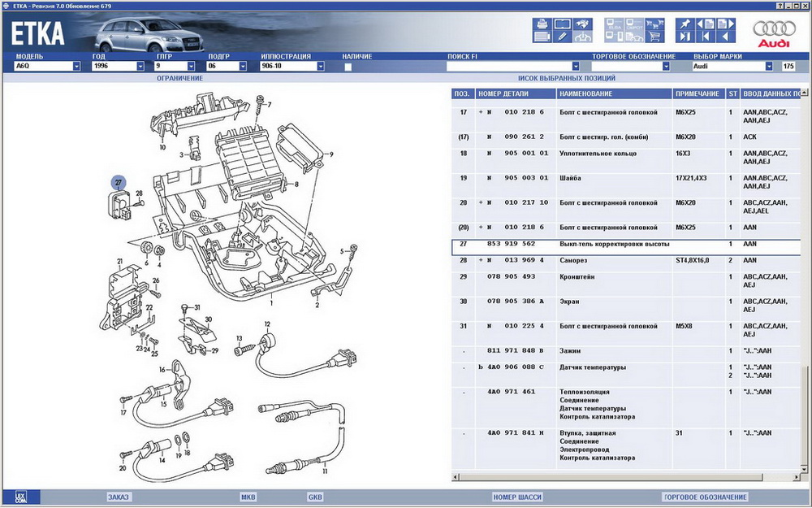The image size is (812, 508).
Task: Click the МКВ button
Action: pyautogui.click(x=248, y=497)
